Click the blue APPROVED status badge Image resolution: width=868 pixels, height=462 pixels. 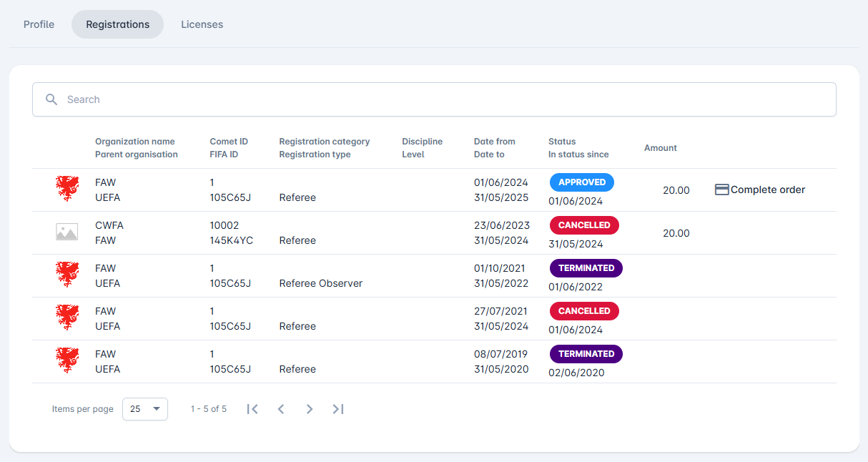point(581,182)
